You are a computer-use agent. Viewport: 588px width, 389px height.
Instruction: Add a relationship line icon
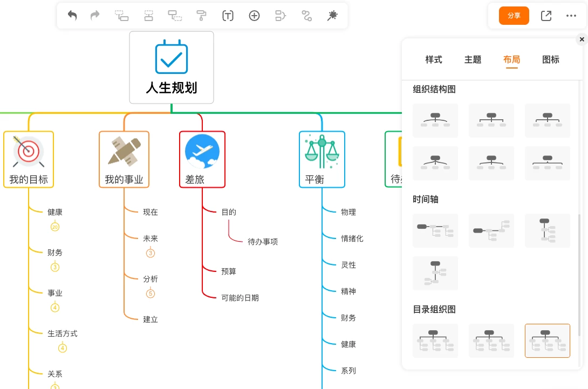coord(307,16)
